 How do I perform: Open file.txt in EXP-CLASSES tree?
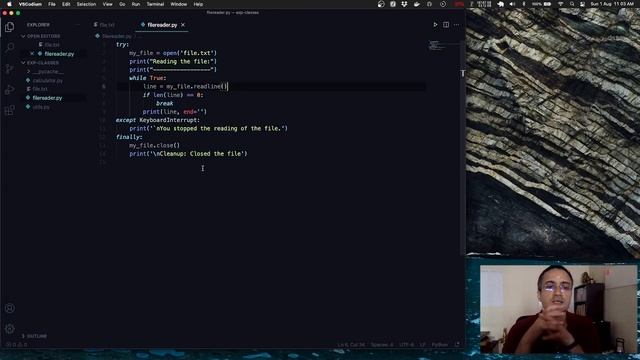[40, 89]
